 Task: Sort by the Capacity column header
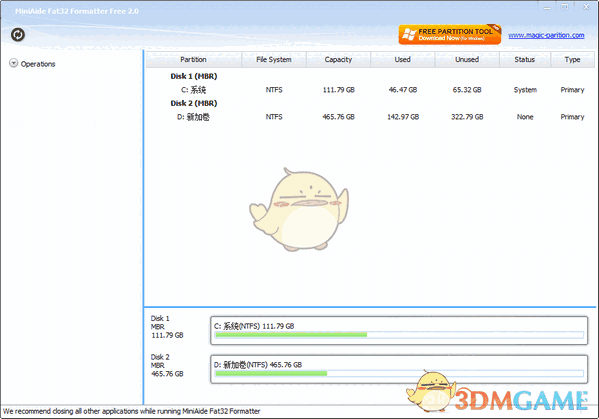point(338,60)
